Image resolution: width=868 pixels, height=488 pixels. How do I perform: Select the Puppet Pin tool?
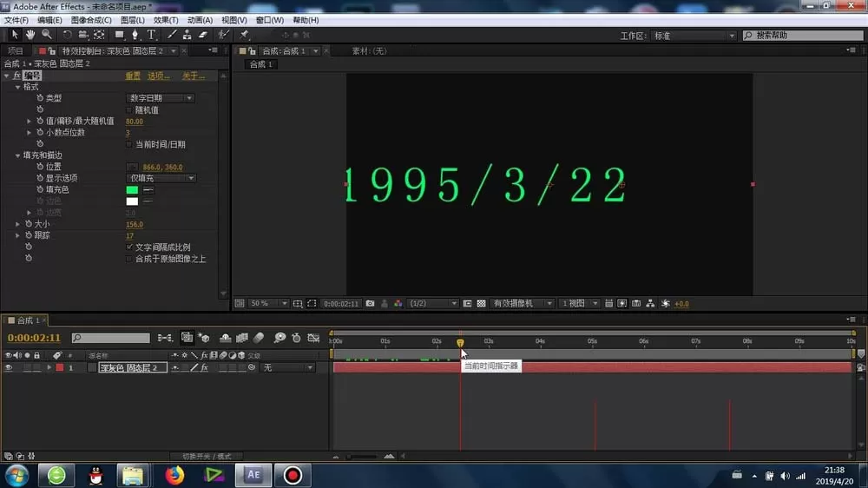(244, 35)
